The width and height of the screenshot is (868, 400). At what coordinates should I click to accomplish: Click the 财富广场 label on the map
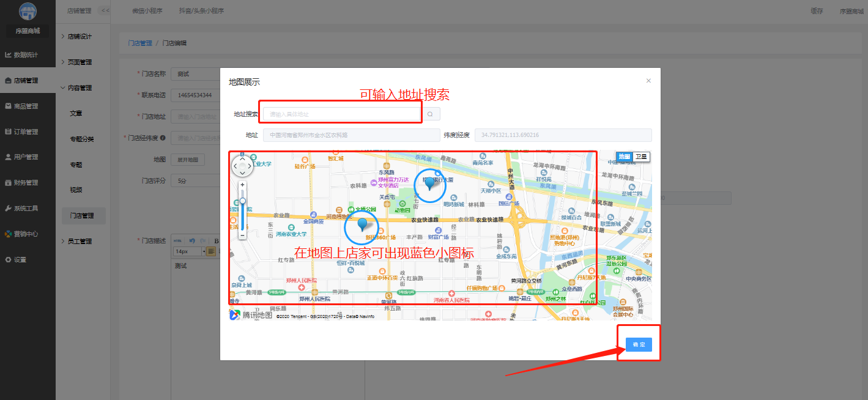click(438, 237)
